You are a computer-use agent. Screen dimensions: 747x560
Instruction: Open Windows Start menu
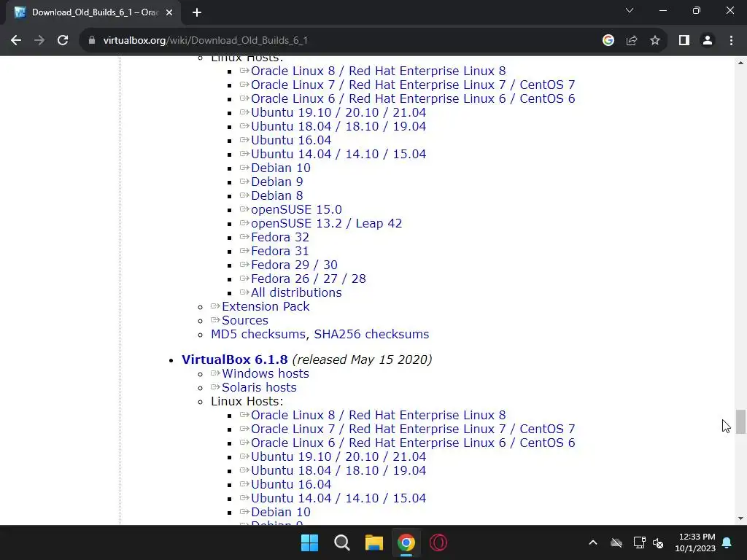tap(309, 542)
